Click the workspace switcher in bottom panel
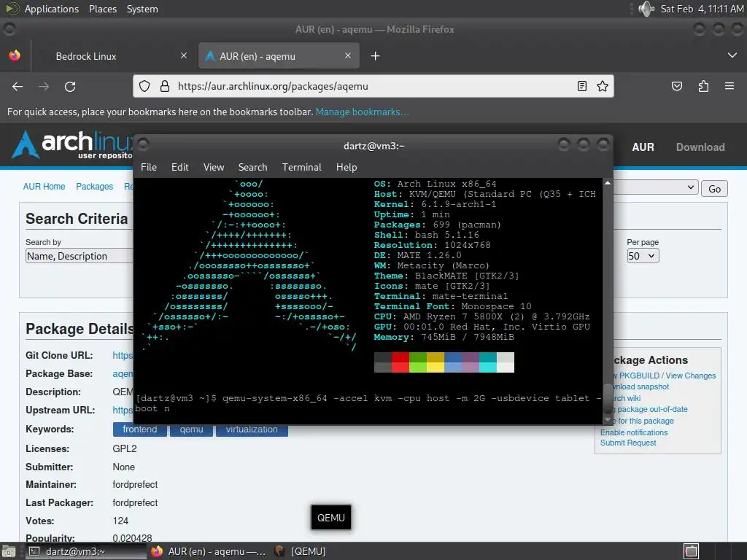The width and height of the screenshot is (747, 560). [691, 551]
